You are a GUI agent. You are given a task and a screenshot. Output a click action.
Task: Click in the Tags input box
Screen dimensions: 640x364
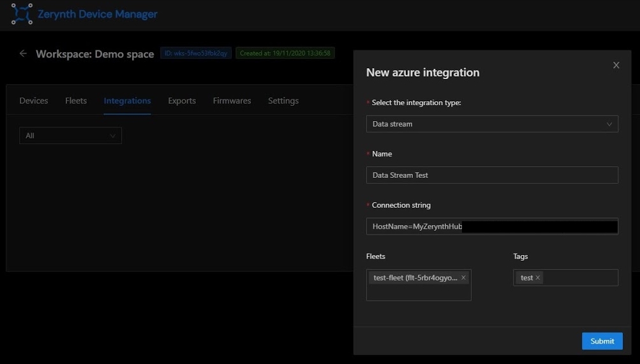(565, 277)
